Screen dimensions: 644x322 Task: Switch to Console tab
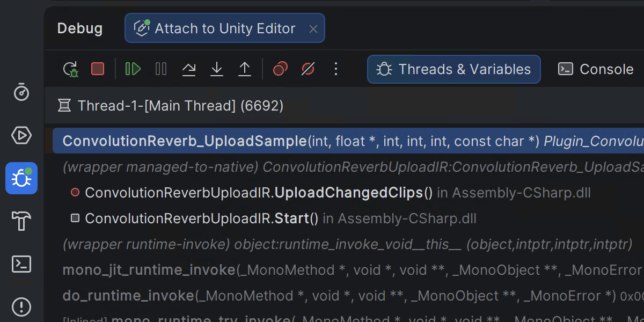(596, 69)
